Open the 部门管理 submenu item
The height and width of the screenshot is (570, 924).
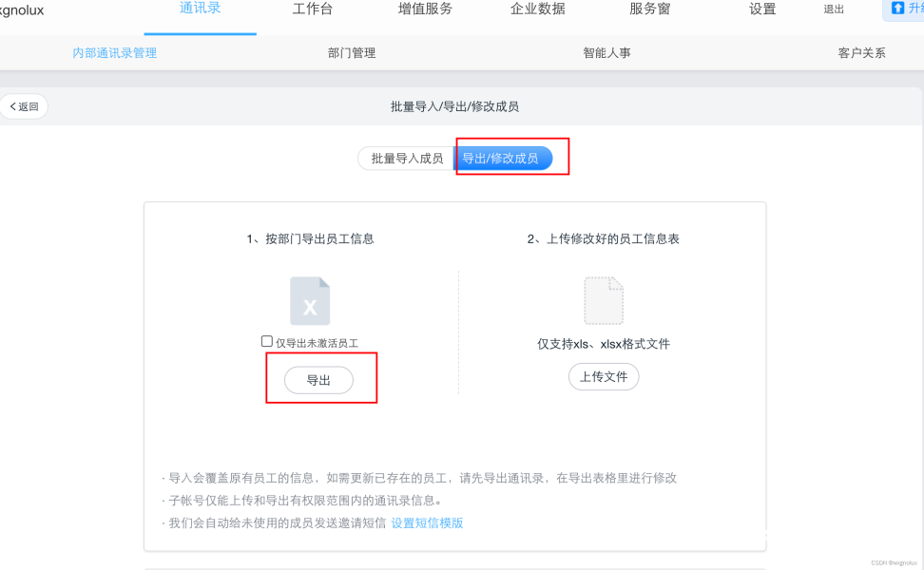pos(352,53)
